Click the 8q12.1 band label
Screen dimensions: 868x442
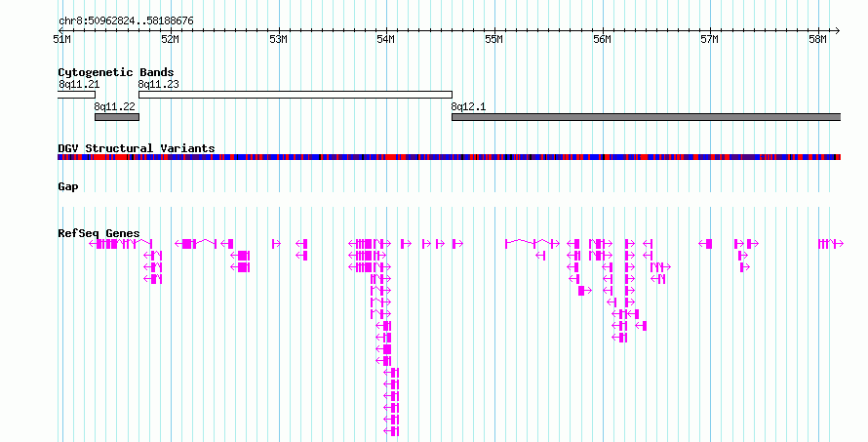(x=468, y=106)
